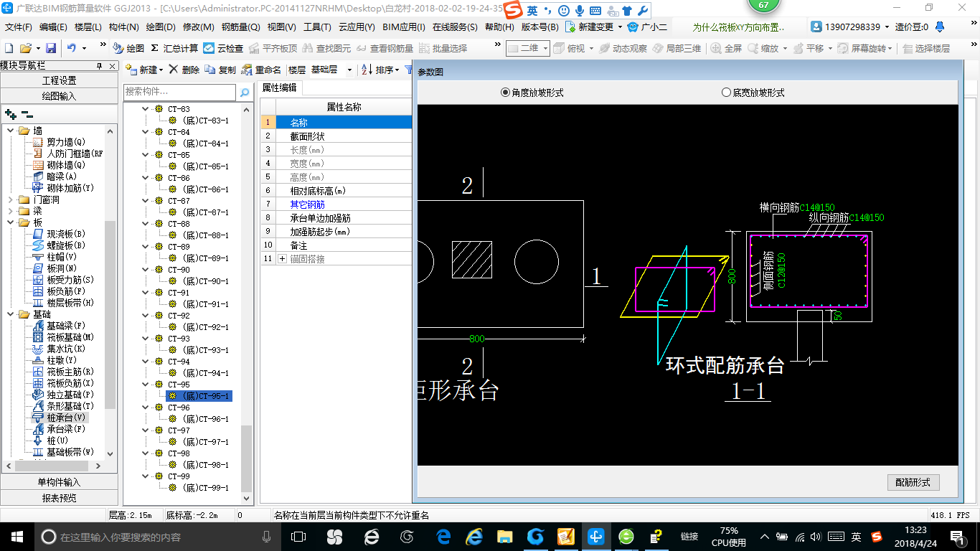Click 复制 to copy the component
This screenshot has height=551, width=980.
tap(220, 70)
